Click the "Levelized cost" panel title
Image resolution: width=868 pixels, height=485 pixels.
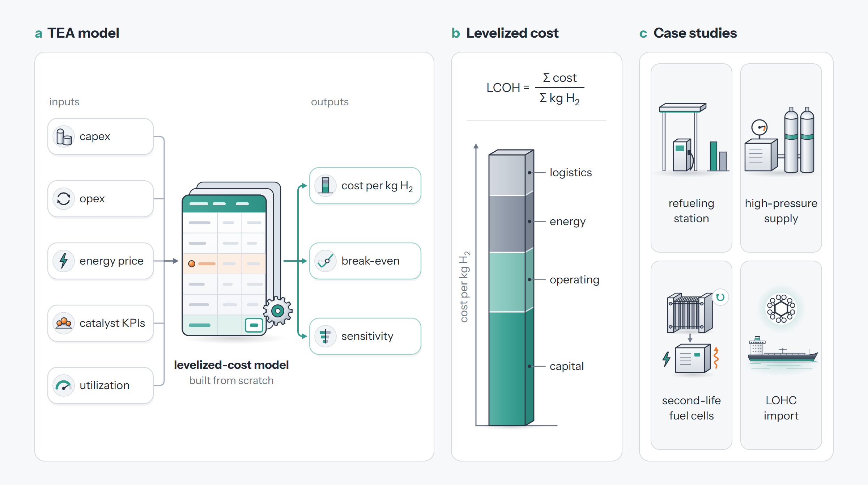pos(512,33)
